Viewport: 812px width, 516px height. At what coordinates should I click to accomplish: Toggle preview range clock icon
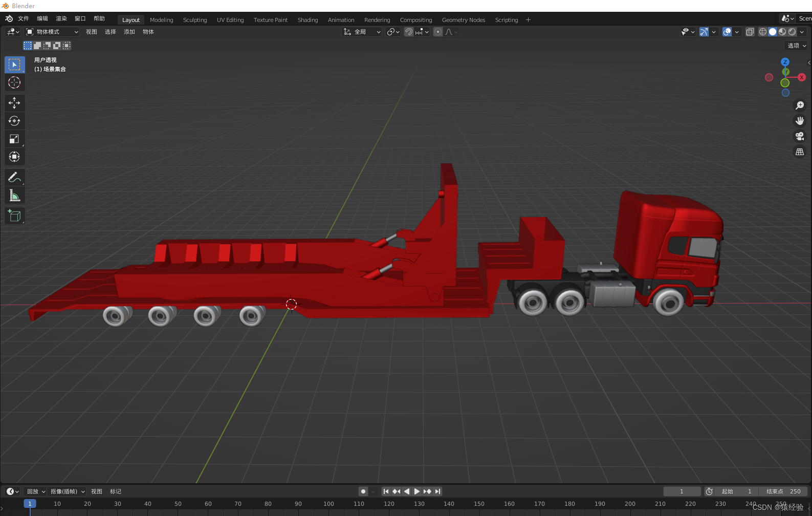[x=709, y=491]
